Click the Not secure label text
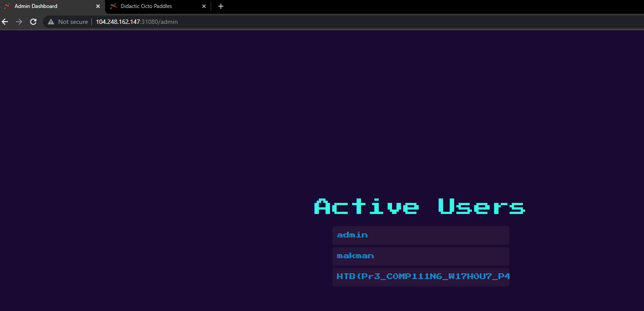 73,22
